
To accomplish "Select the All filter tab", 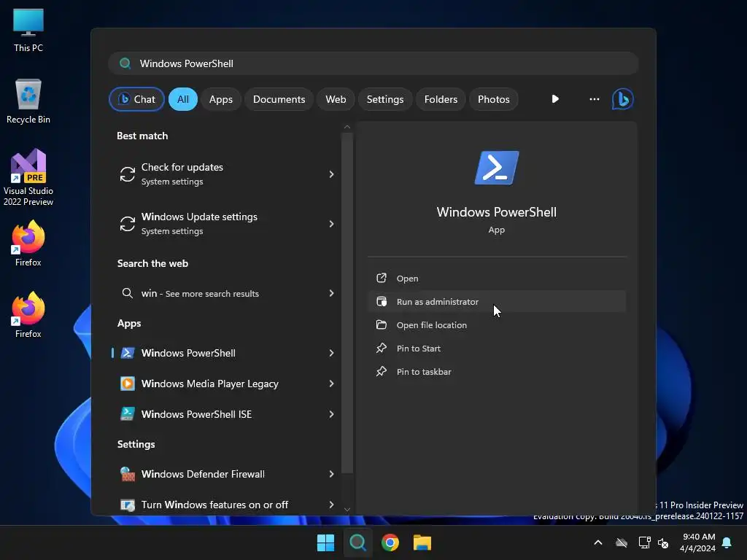I will point(183,99).
